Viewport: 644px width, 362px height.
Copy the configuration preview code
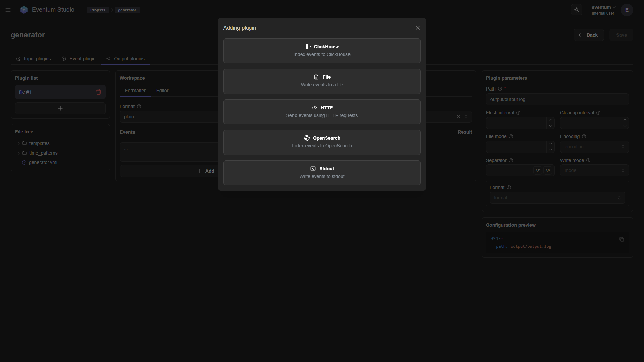(x=621, y=239)
